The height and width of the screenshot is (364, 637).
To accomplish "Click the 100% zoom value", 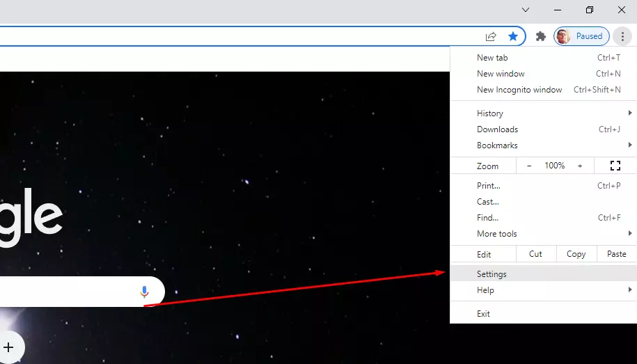I will tap(555, 166).
